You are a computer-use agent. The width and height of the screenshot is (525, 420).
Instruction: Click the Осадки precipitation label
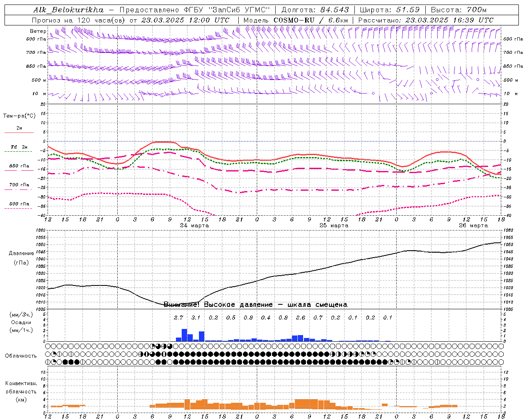21,322
